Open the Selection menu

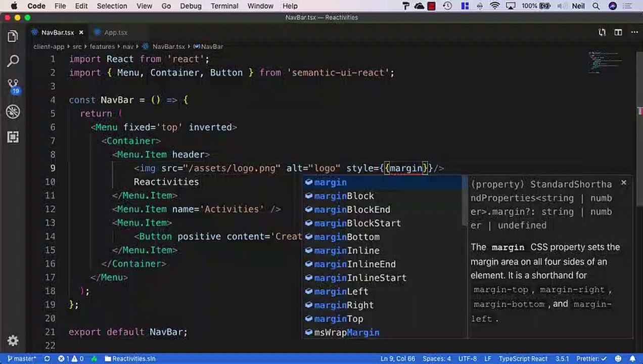click(112, 6)
